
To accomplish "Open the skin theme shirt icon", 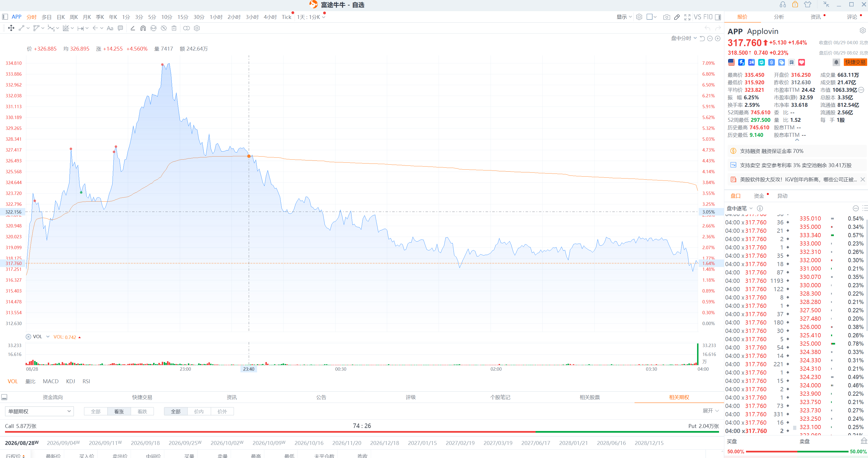I will click(808, 4).
